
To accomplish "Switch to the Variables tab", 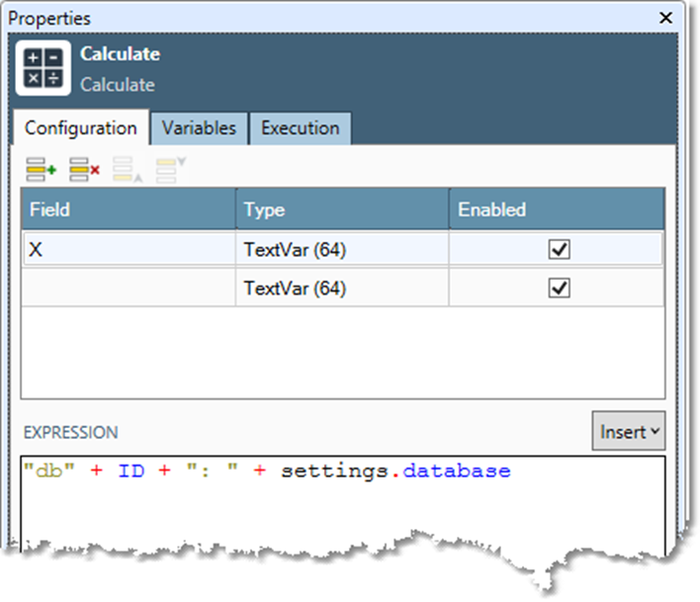I will (199, 129).
